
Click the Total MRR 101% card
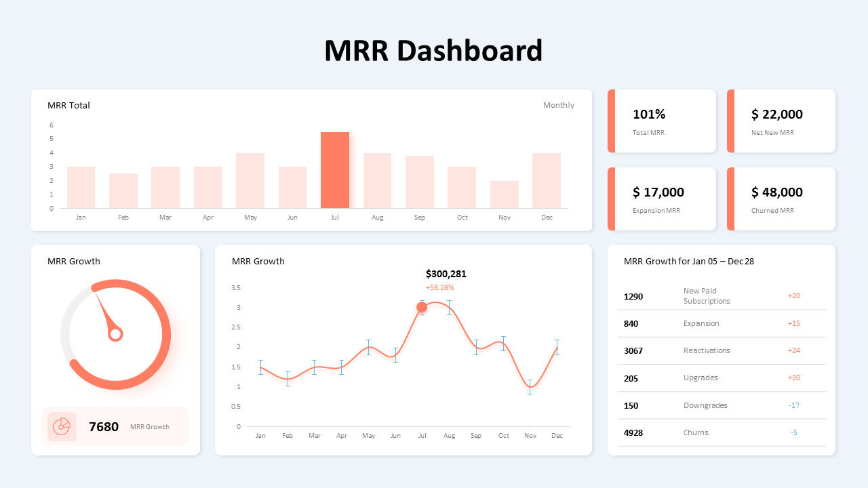tap(662, 121)
